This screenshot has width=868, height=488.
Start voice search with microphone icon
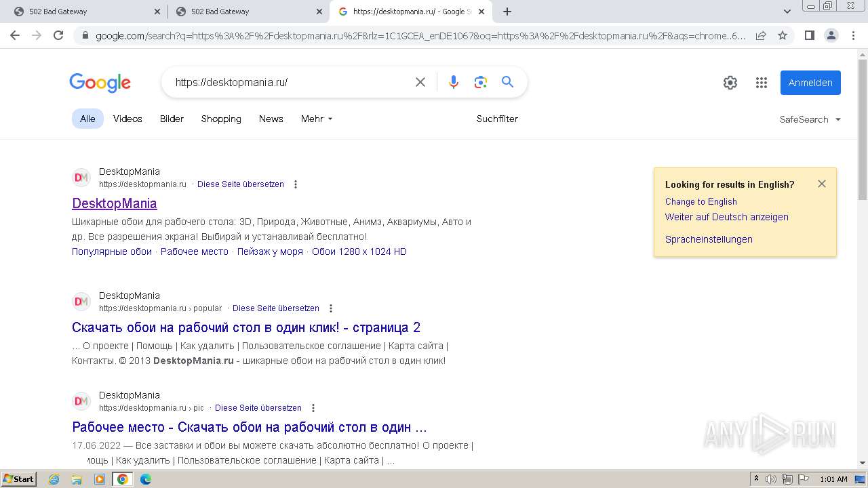pos(454,82)
